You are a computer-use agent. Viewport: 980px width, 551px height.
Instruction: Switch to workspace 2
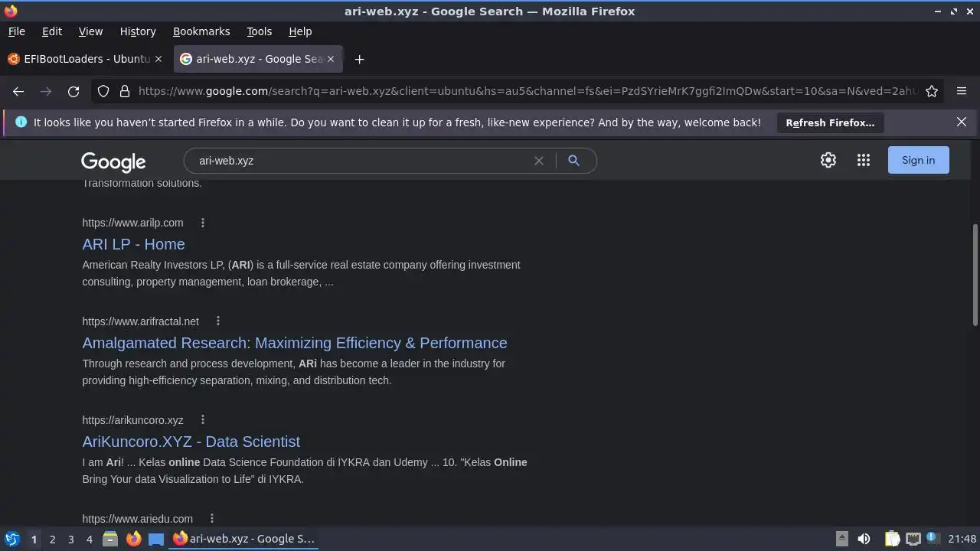tap(52, 540)
